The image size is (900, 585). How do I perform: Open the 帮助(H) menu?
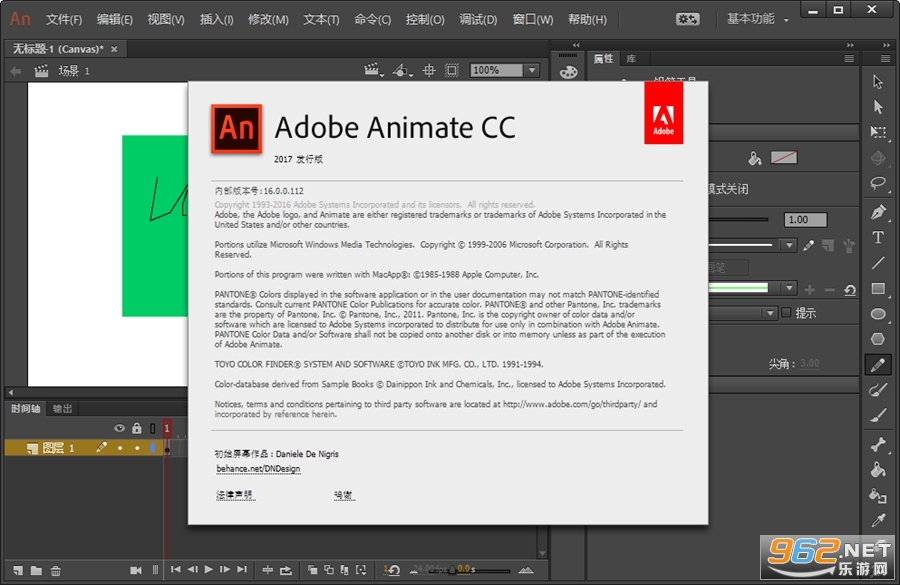point(587,20)
